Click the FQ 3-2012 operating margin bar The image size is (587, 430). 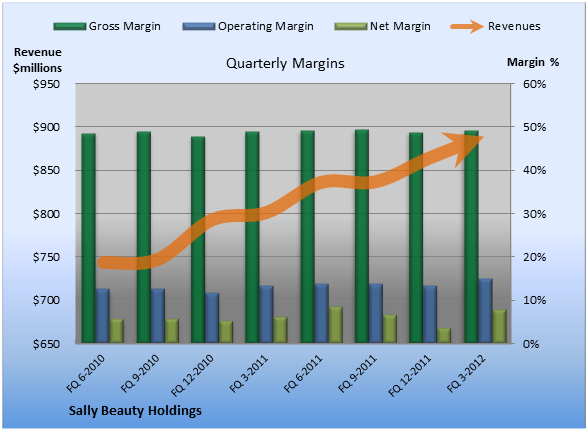coord(485,311)
